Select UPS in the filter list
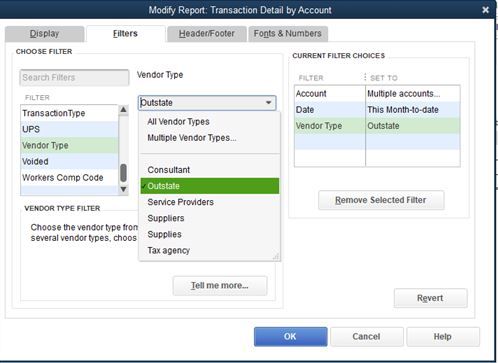The image size is (498, 363). (69, 129)
